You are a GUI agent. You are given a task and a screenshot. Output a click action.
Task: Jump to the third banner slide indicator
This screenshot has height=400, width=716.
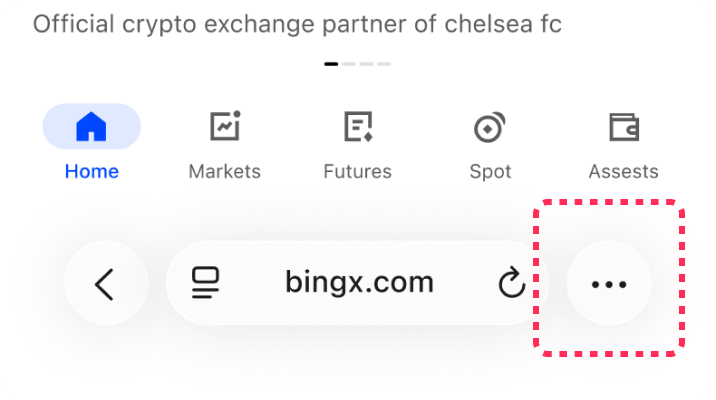click(366, 64)
